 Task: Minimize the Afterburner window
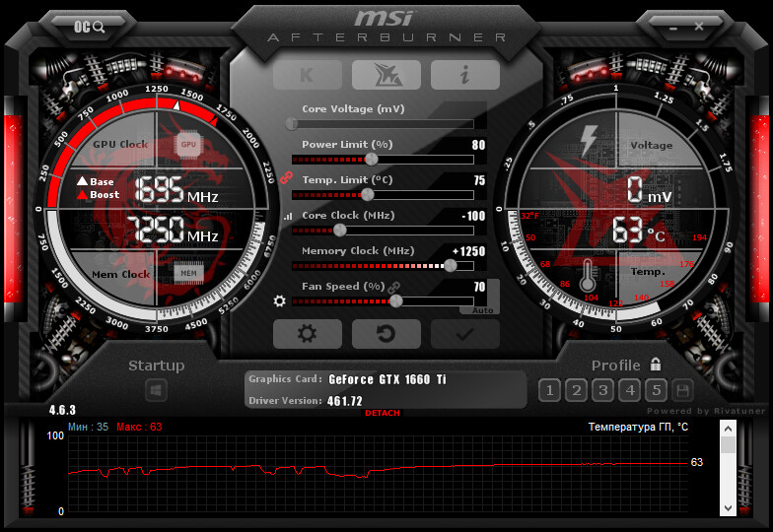click(673, 28)
